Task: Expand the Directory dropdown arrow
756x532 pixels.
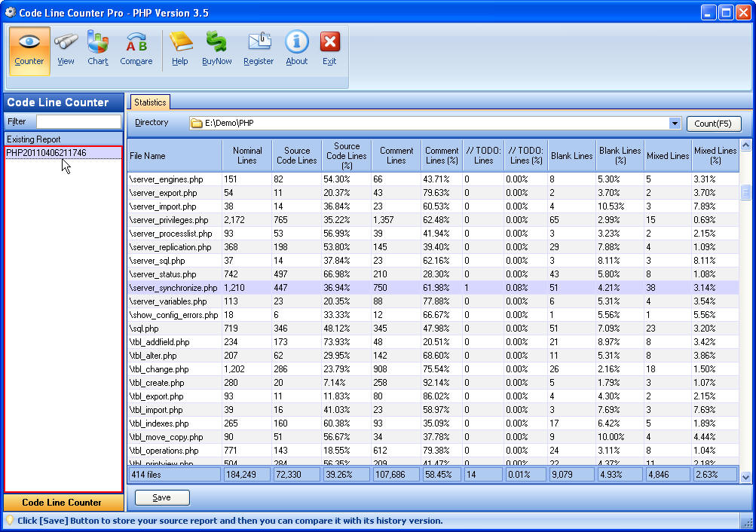Action: [x=675, y=124]
